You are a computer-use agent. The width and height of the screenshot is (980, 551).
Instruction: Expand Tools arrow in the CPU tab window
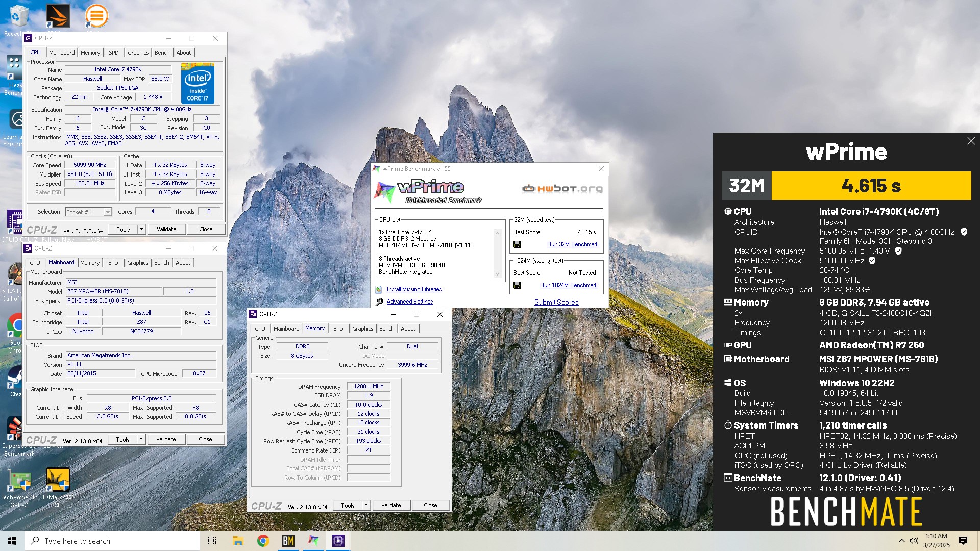click(141, 229)
